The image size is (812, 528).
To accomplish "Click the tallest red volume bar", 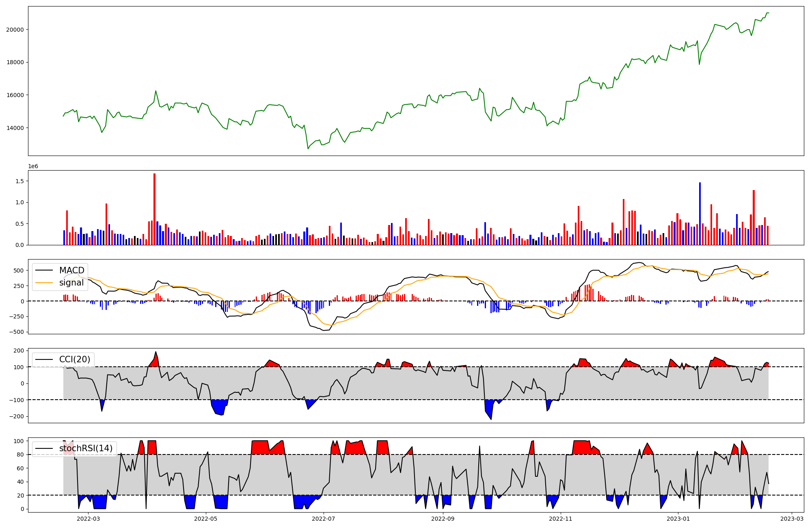I will click(x=154, y=209).
